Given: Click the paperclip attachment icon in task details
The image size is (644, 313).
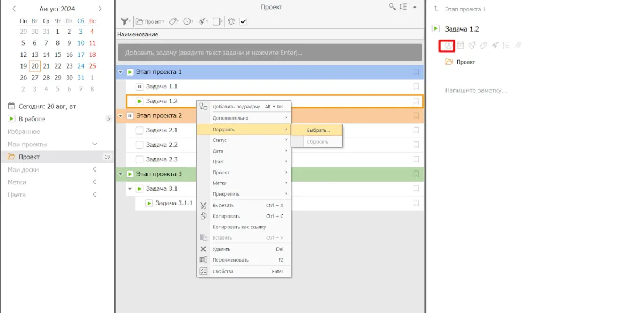Looking at the screenshot, I should pyautogui.click(x=518, y=46).
